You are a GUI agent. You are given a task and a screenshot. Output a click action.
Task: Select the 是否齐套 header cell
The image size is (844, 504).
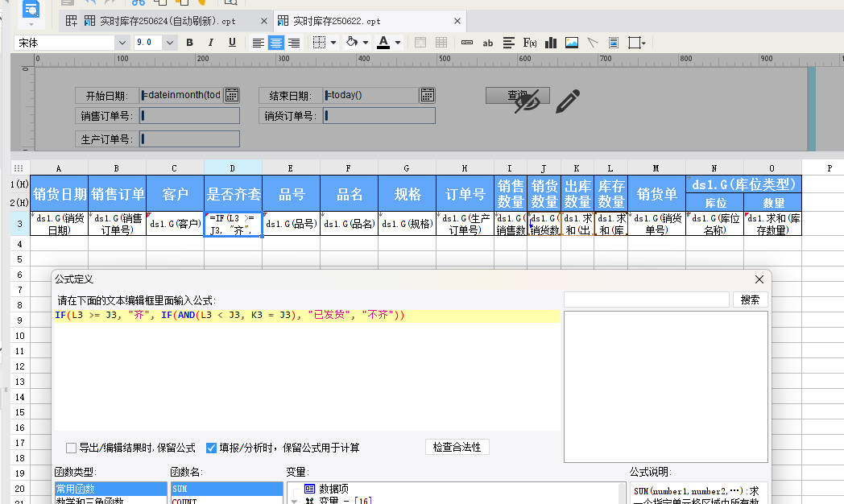233,194
